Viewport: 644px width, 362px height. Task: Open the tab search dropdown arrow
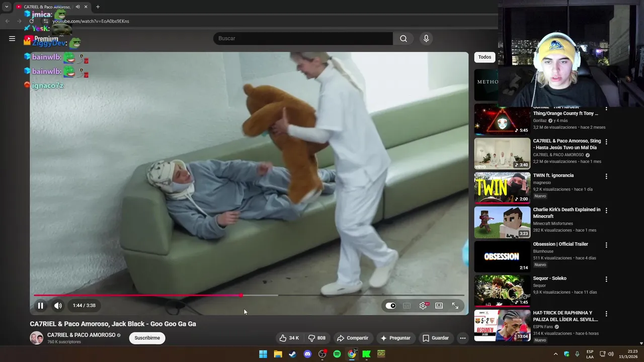point(7,7)
